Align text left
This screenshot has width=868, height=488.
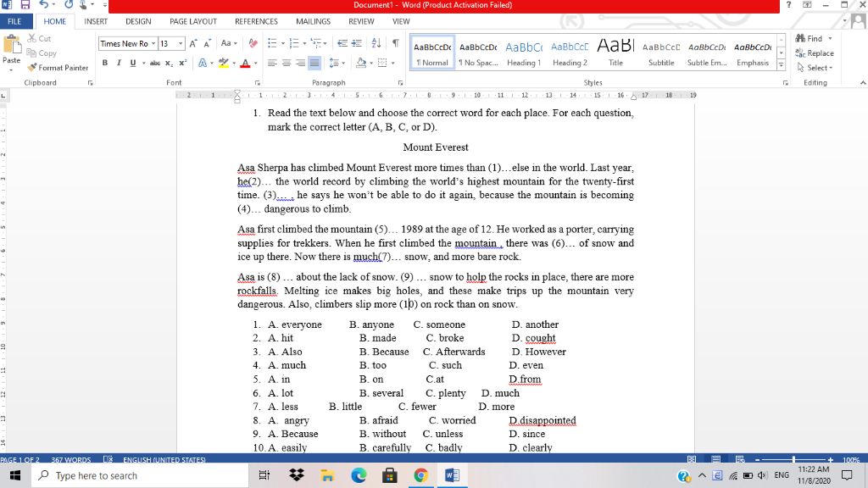(x=272, y=63)
